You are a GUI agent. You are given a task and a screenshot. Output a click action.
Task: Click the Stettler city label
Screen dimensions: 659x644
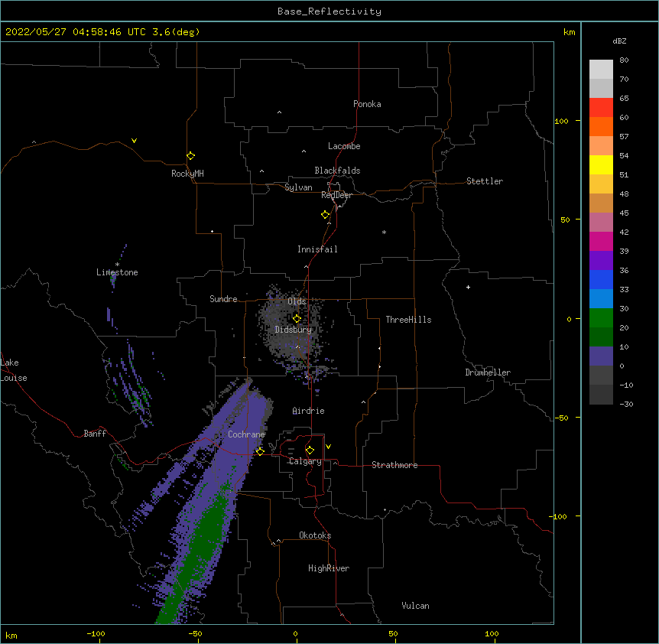[485, 181]
